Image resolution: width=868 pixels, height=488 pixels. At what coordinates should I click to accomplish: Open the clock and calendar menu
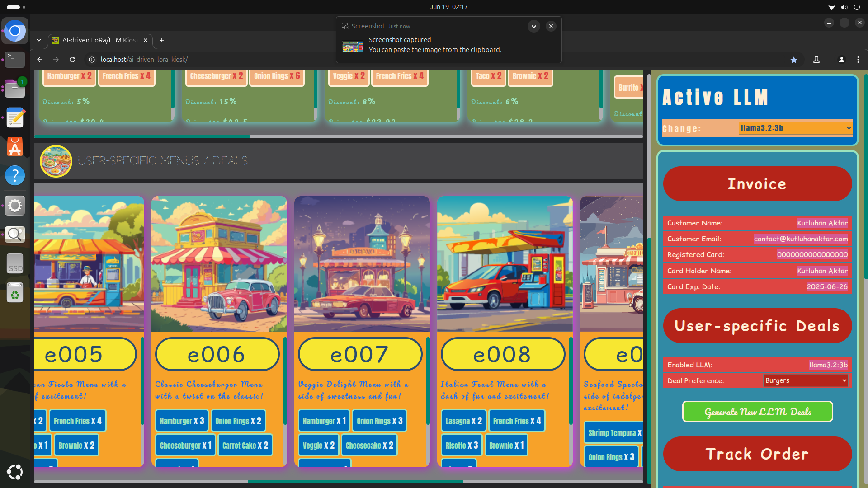[x=448, y=7]
